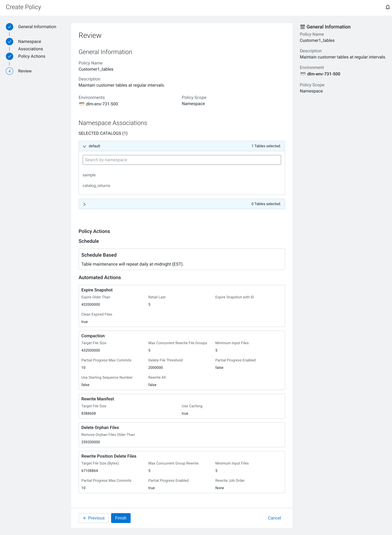This screenshot has height=535, width=392.
Task: Click the Previous button to go back
Action: click(x=94, y=518)
